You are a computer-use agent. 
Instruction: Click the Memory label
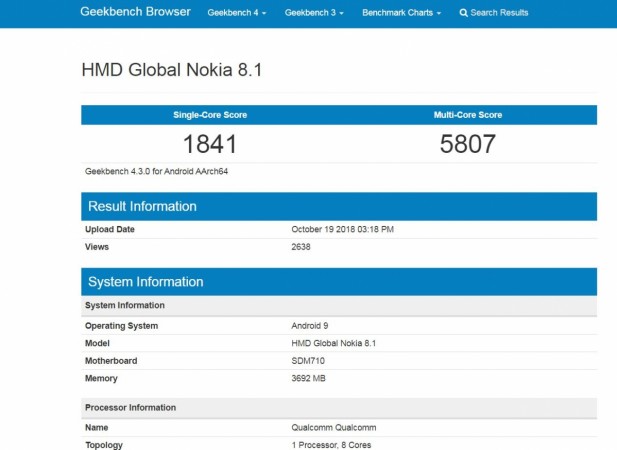coord(101,378)
